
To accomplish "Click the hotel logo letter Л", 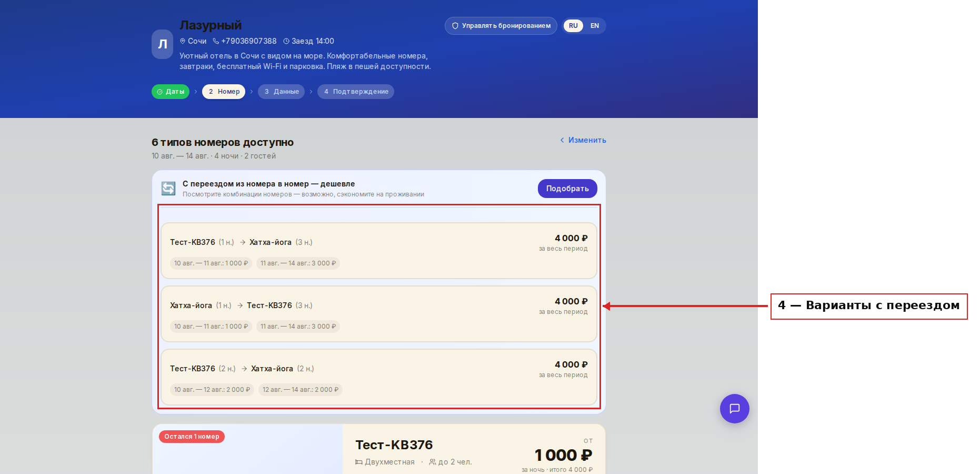I will 163,44.
